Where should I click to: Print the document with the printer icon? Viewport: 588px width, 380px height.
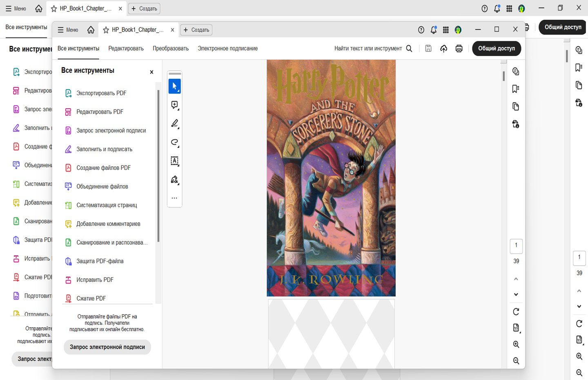tap(459, 49)
